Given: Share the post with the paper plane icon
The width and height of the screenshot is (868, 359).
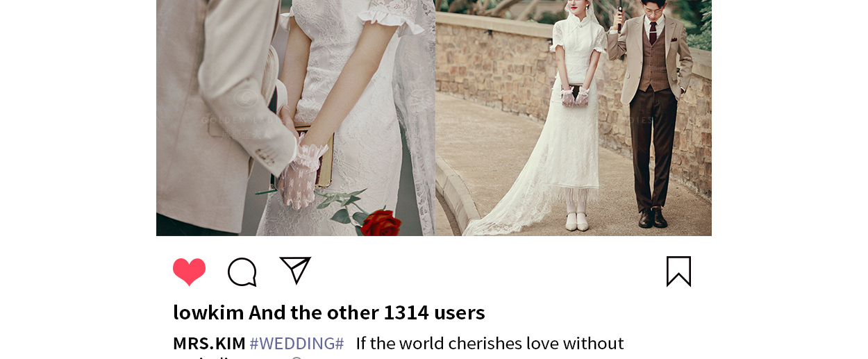Looking at the screenshot, I should pos(295,270).
